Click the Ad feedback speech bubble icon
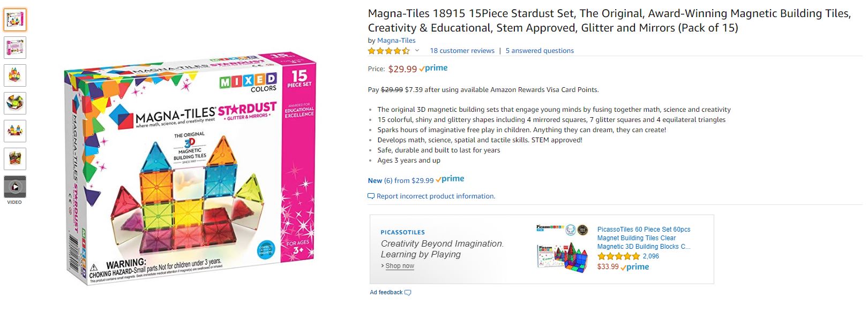 (x=407, y=293)
